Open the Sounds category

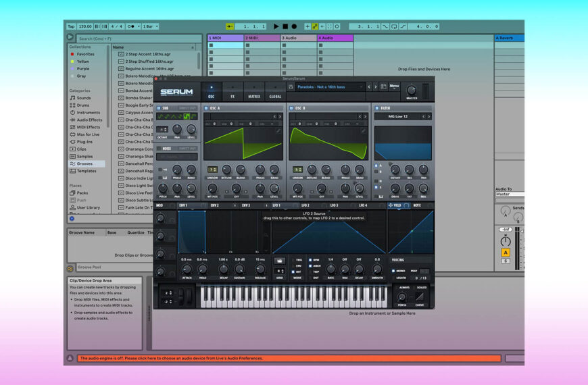pyautogui.click(x=84, y=98)
